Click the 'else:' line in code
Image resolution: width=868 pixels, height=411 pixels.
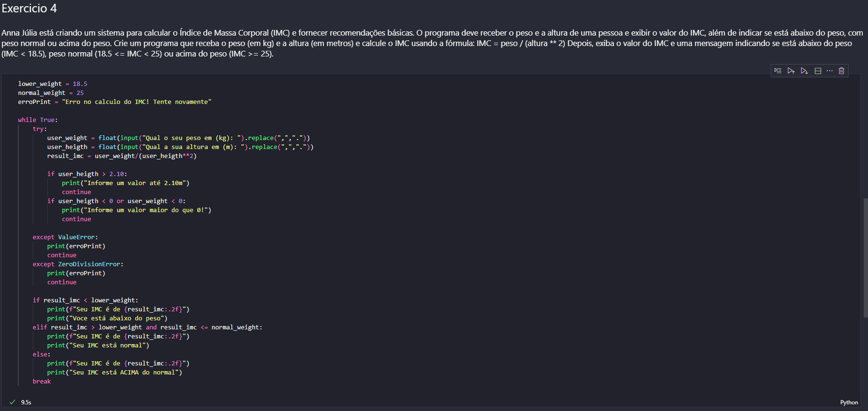[41, 355]
